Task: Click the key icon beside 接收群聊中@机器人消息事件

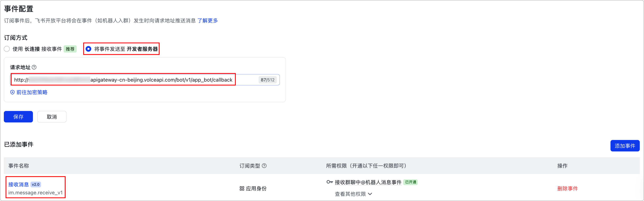Action: tap(329, 182)
